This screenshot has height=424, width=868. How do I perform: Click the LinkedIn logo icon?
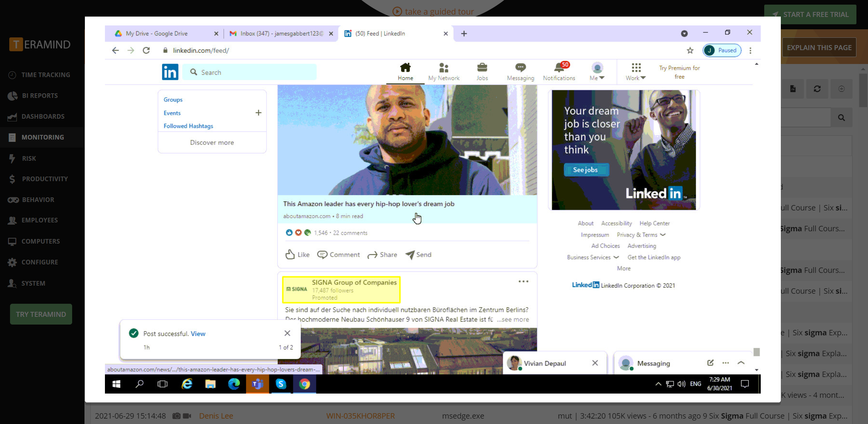[170, 72]
